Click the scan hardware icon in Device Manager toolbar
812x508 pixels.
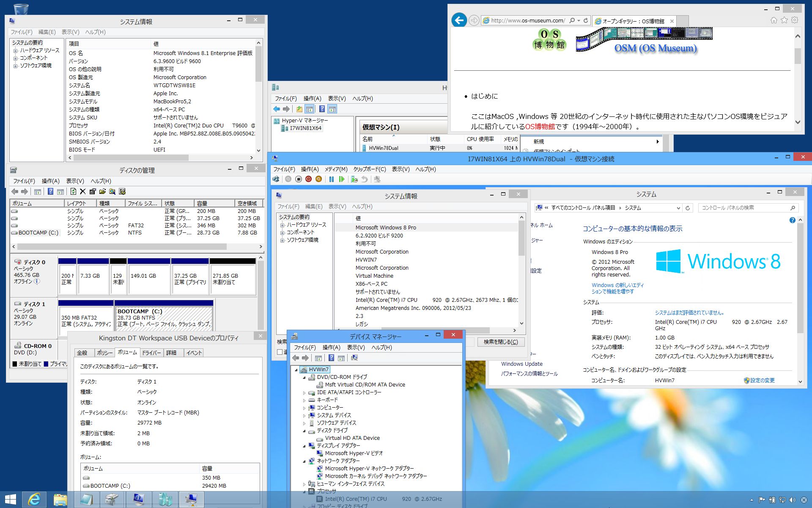[354, 358]
